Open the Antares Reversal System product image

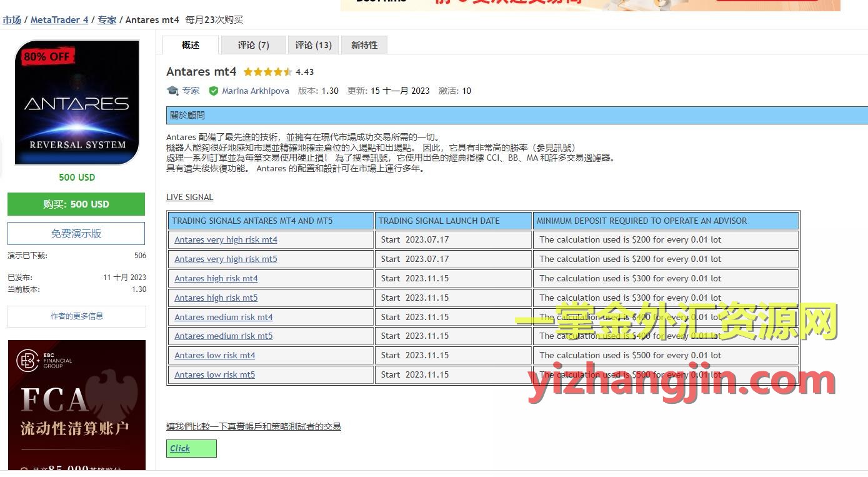tap(77, 103)
